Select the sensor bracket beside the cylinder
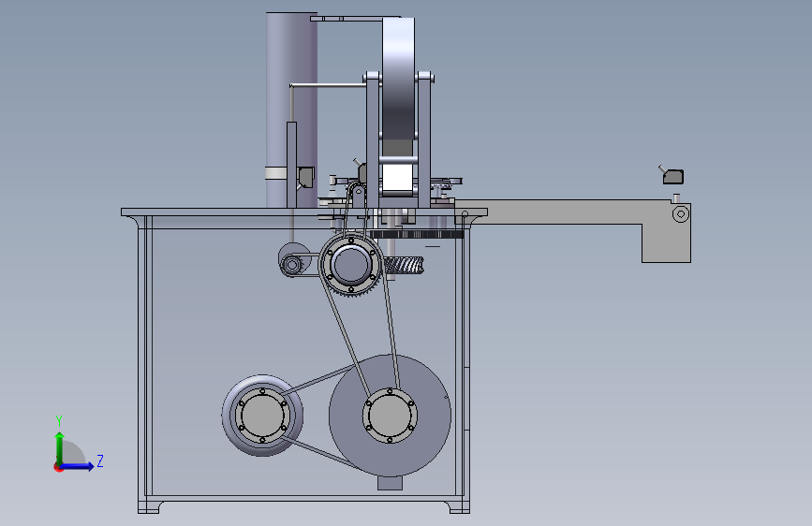The width and height of the screenshot is (812, 526). click(x=305, y=177)
